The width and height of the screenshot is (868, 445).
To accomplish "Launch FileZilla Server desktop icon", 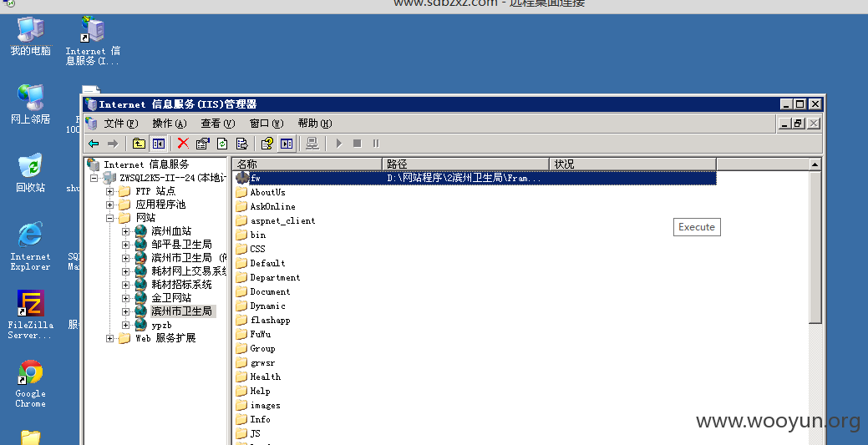I will click(x=30, y=315).
